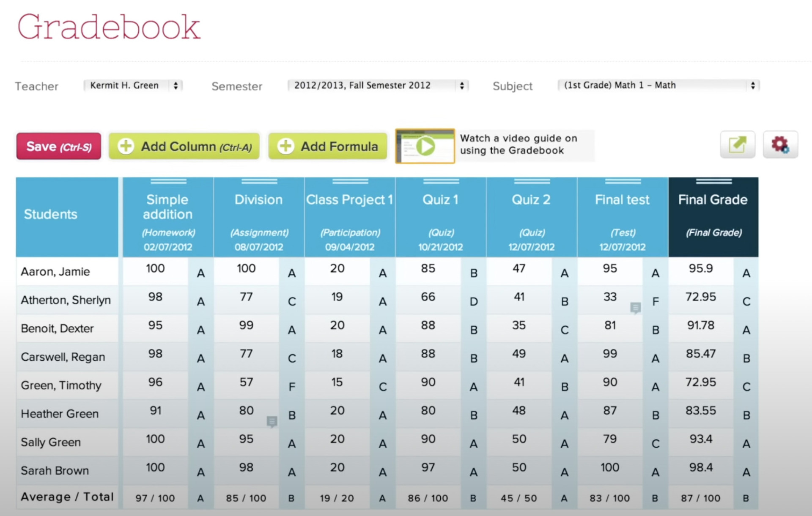The width and height of the screenshot is (812, 516).
Task: Open the Semester dropdown
Action: point(378,86)
